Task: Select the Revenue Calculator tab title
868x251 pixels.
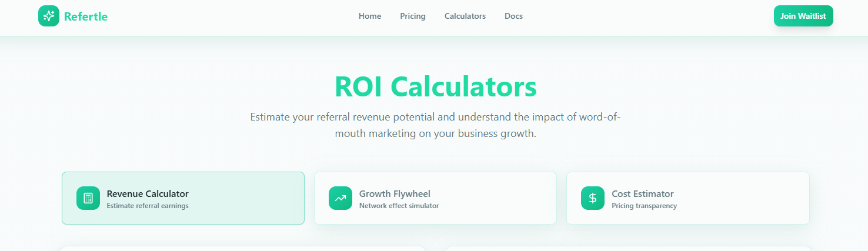Action: click(x=148, y=193)
